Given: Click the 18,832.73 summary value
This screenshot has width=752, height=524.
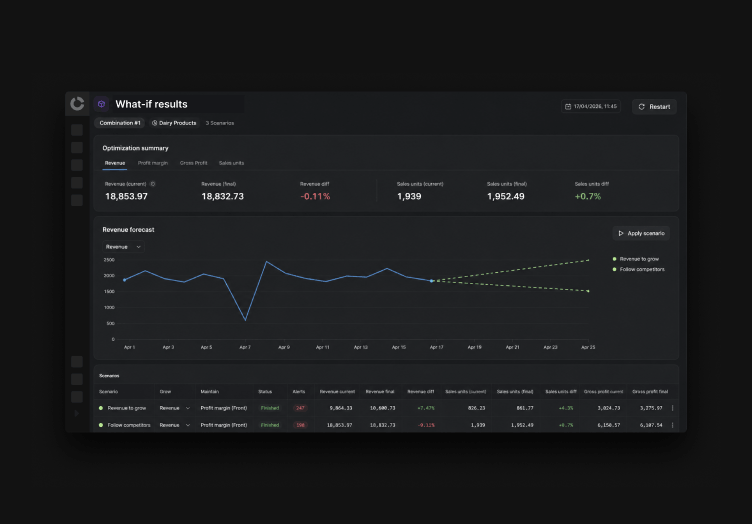Looking at the screenshot, I should [223, 197].
